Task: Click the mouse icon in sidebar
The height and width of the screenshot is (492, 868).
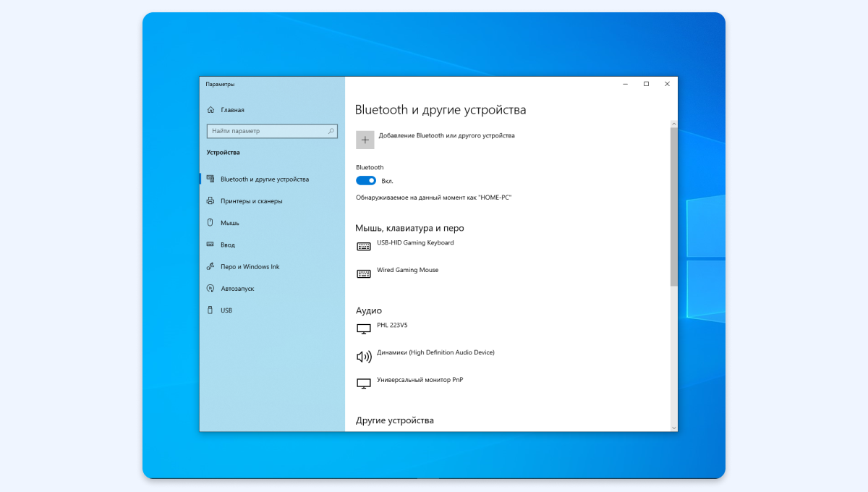Action: [x=210, y=223]
